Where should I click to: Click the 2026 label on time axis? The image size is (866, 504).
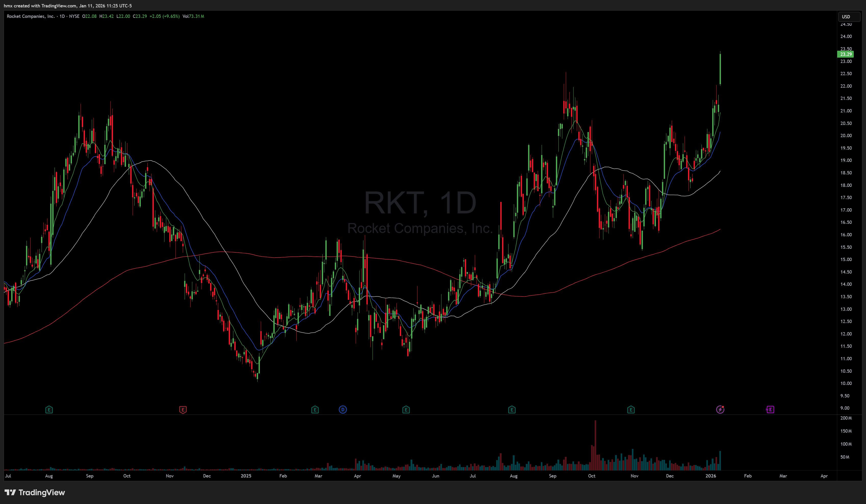pyautogui.click(x=710, y=476)
